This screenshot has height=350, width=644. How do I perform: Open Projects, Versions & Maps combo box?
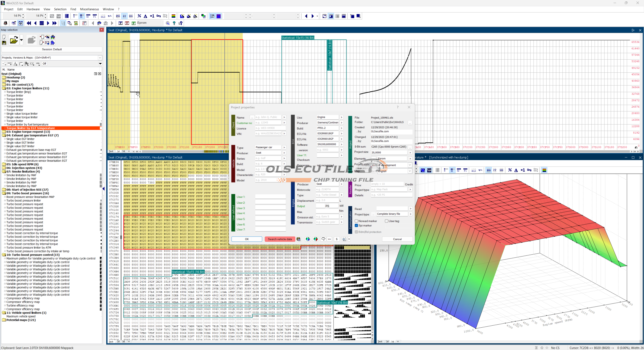click(x=100, y=58)
